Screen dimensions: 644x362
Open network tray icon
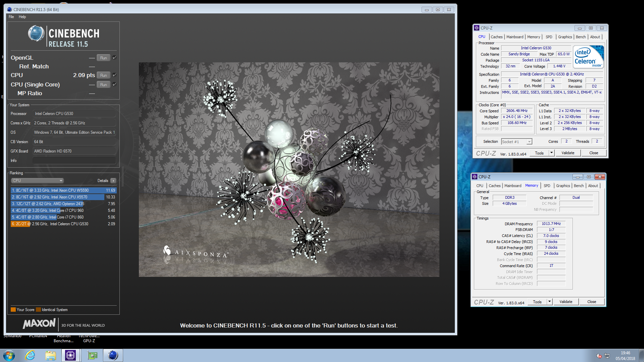click(x=607, y=356)
